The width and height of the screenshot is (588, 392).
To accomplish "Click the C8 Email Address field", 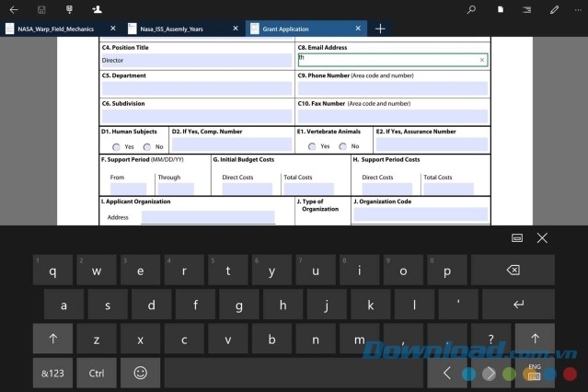I will pos(393,60).
